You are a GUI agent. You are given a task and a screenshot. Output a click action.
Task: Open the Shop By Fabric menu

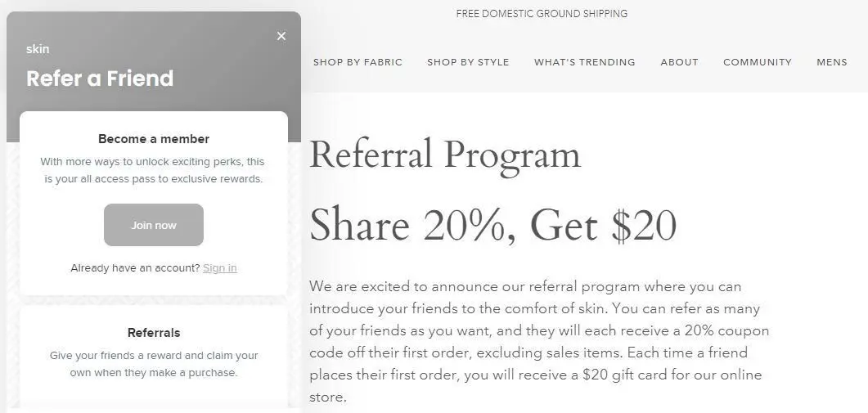tap(358, 62)
